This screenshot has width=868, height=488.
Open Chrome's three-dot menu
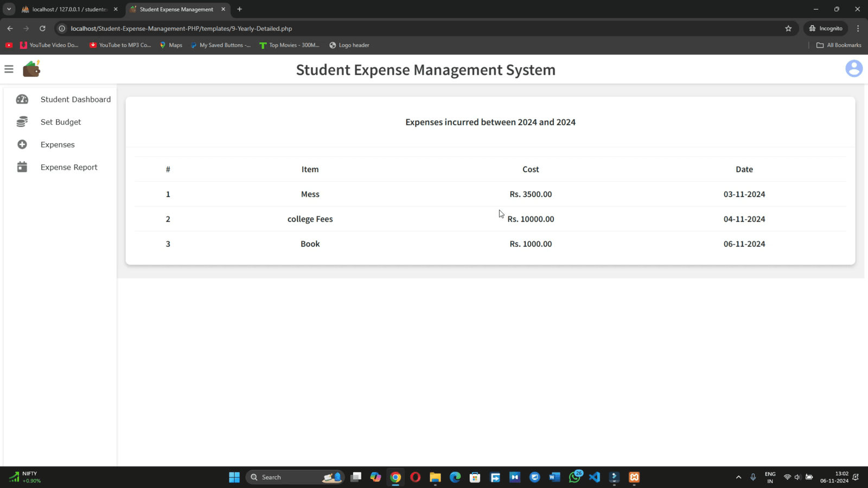click(858, 28)
